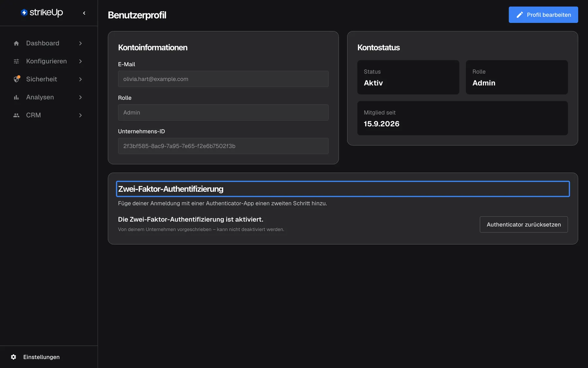Click the Kontoinformationen heading
Screen dimensions: 588x368
(153, 47)
